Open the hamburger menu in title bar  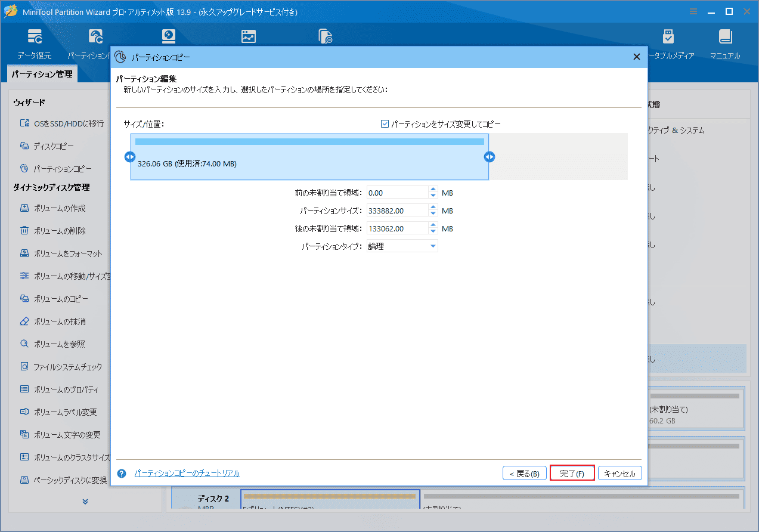[x=693, y=11]
